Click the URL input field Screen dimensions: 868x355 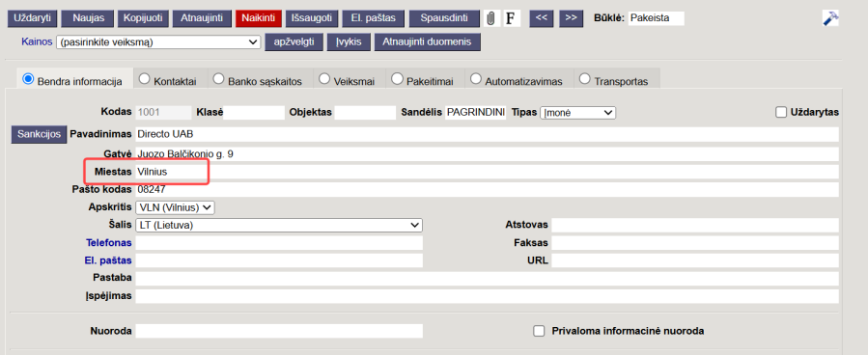(x=695, y=260)
